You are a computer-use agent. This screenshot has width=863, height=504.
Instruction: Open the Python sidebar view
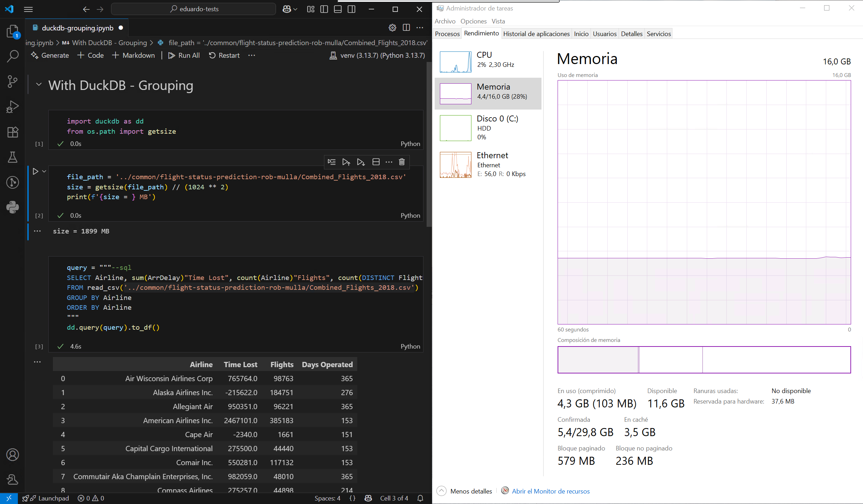point(13,207)
